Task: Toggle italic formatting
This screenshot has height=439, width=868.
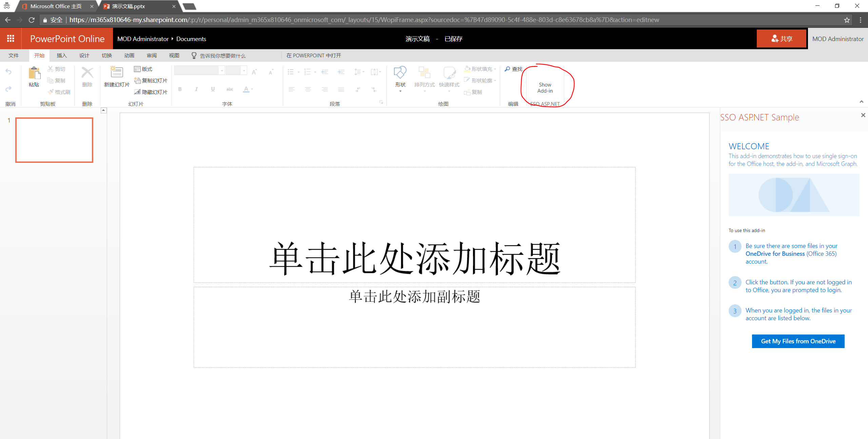Action: (196, 89)
